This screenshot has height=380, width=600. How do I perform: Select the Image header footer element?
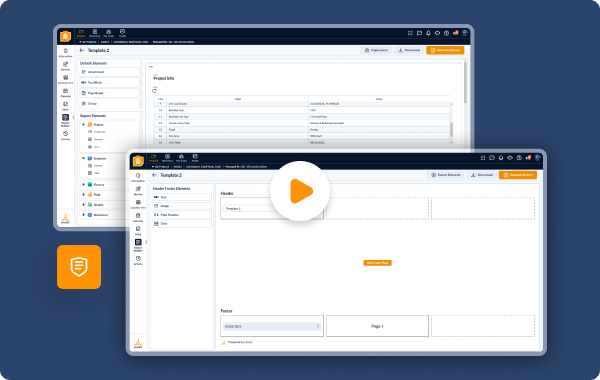[x=182, y=206]
